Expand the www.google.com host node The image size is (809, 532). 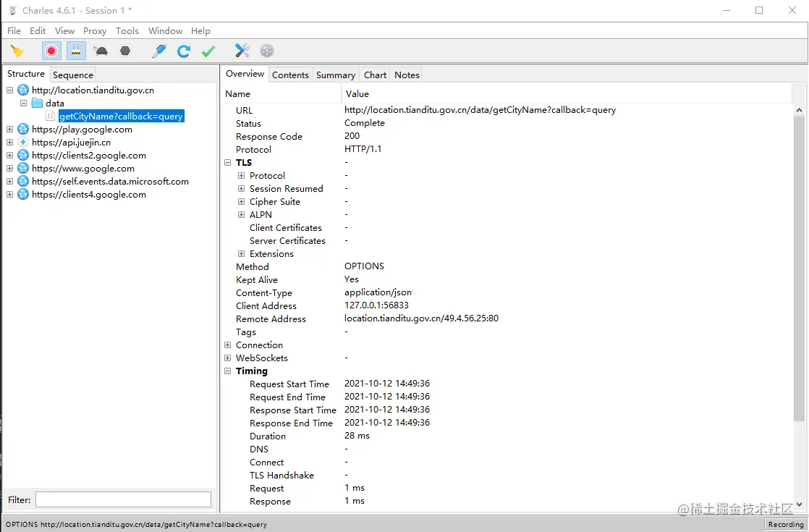pyautogui.click(x=10, y=168)
